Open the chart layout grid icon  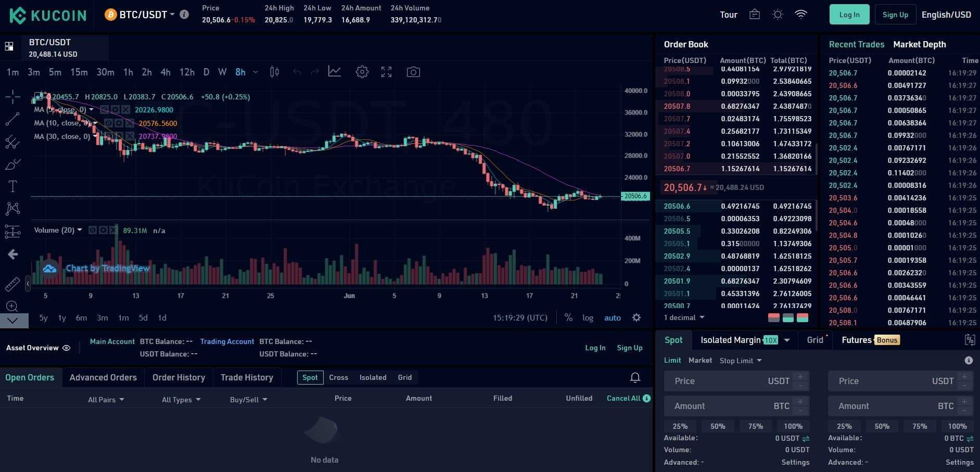click(9, 46)
